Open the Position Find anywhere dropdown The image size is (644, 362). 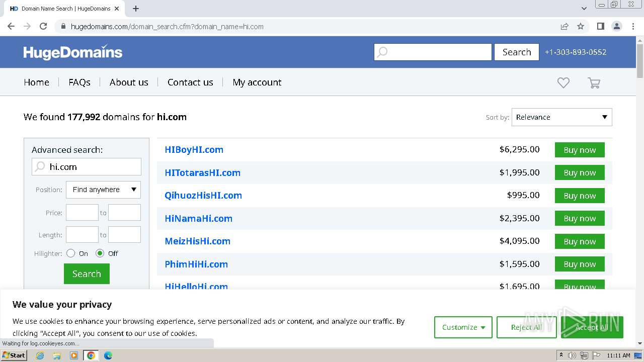[103, 190]
